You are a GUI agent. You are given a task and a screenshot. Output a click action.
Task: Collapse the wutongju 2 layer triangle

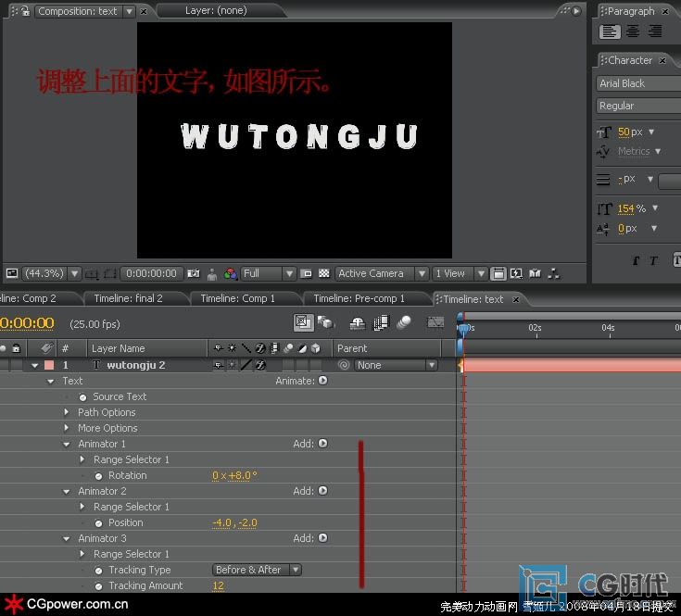[35, 366]
